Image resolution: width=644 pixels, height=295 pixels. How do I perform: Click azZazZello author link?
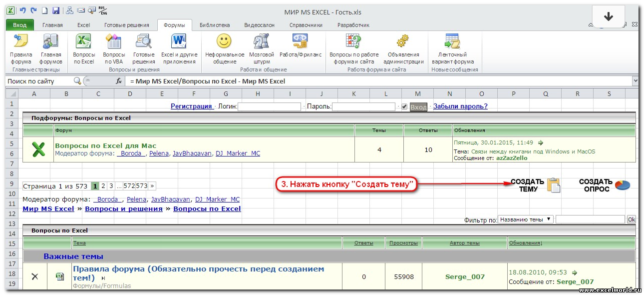pos(512,158)
